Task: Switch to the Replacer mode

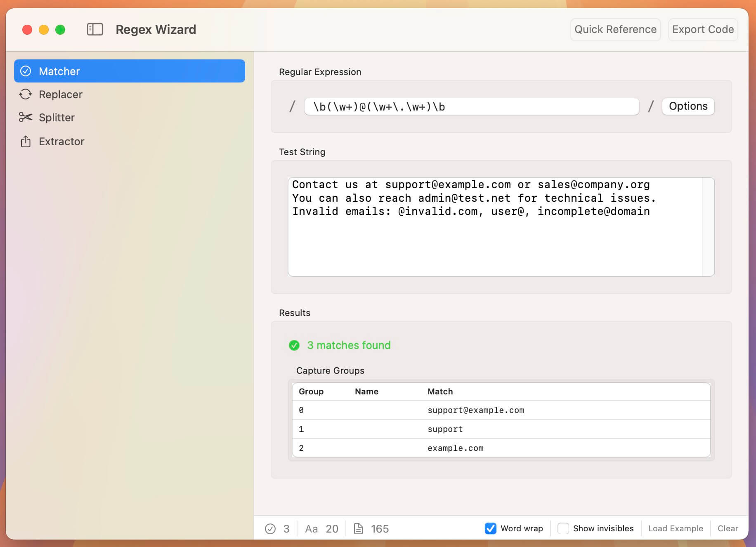Action: click(61, 94)
